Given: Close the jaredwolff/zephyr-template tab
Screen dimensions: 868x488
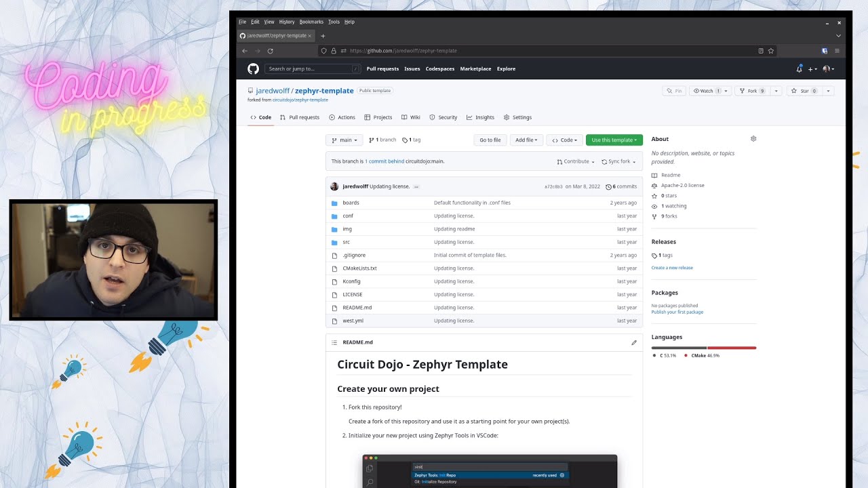Looking at the screenshot, I should pos(310,36).
